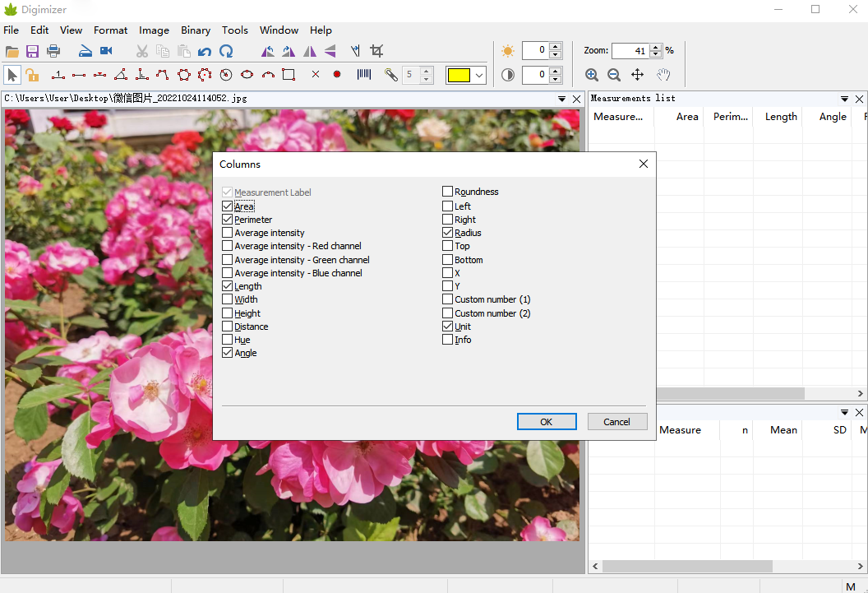This screenshot has height=593, width=868.
Task: Select the Angle measurement tool
Action: tap(121, 75)
